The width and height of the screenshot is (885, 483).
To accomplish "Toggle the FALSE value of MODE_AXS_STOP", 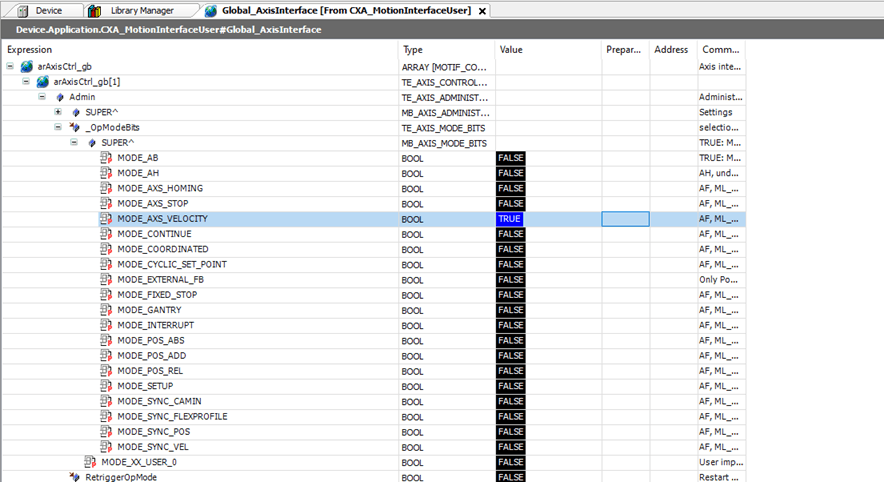I will point(510,204).
